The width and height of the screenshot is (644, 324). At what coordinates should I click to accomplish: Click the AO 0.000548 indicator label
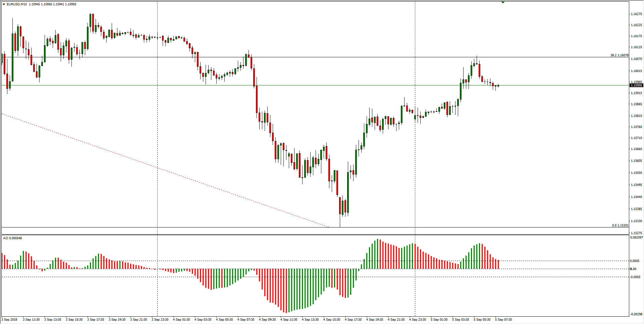[x=13, y=238]
